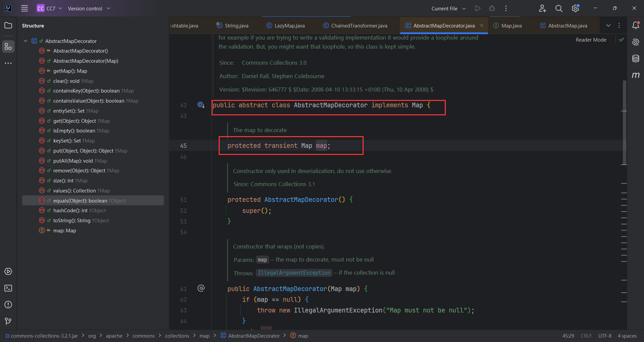This screenshot has width=644, height=342.
Task: Click the IllegalArgumentException doc link
Action: tap(294, 273)
